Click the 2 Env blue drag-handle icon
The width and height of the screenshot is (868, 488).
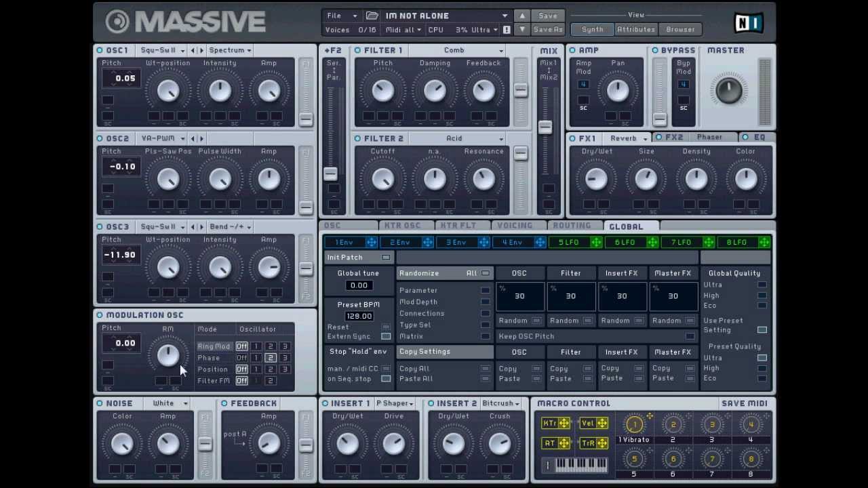point(427,243)
